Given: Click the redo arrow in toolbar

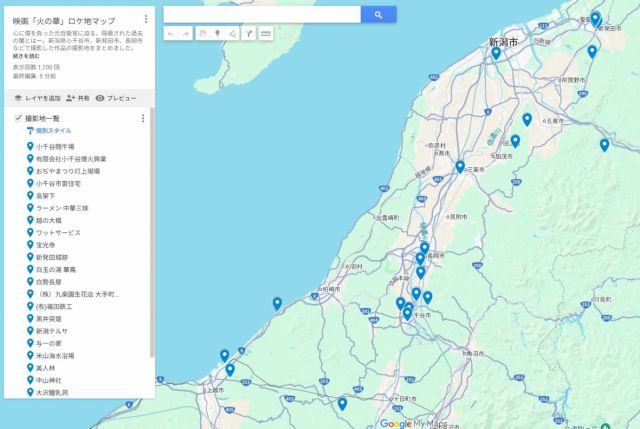Looking at the screenshot, I should 185,34.
